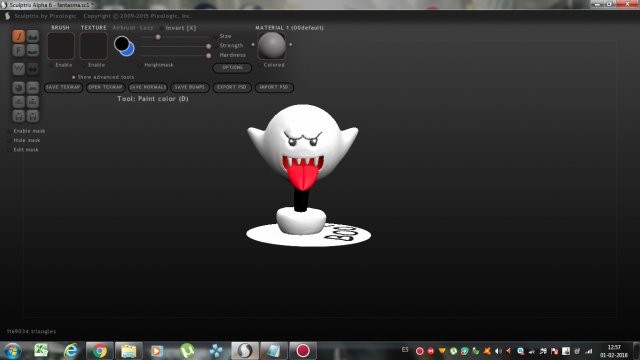Viewport: 640px width, 360px height.
Task: Open the material sphere preview
Action: pyautogui.click(x=271, y=46)
